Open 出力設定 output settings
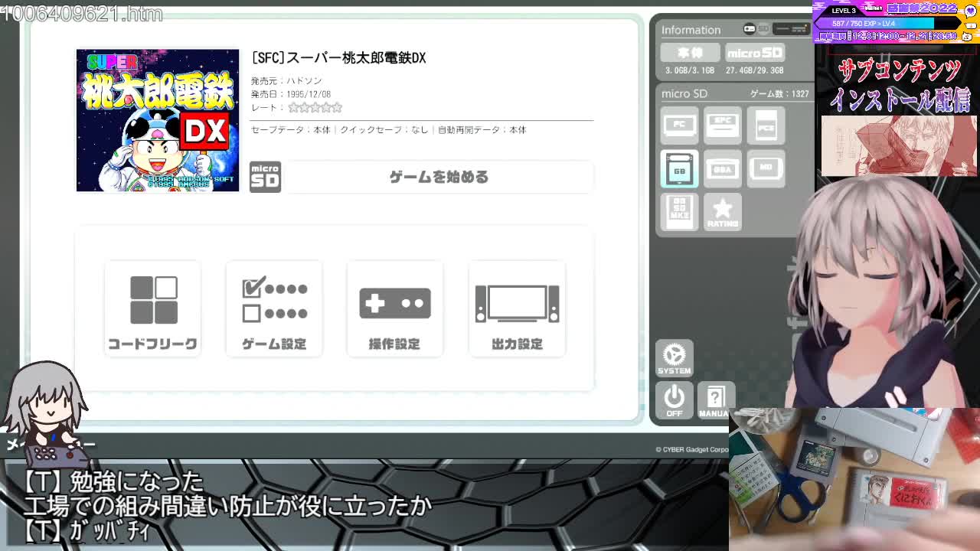Image resolution: width=980 pixels, height=551 pixels. point(517,309)
